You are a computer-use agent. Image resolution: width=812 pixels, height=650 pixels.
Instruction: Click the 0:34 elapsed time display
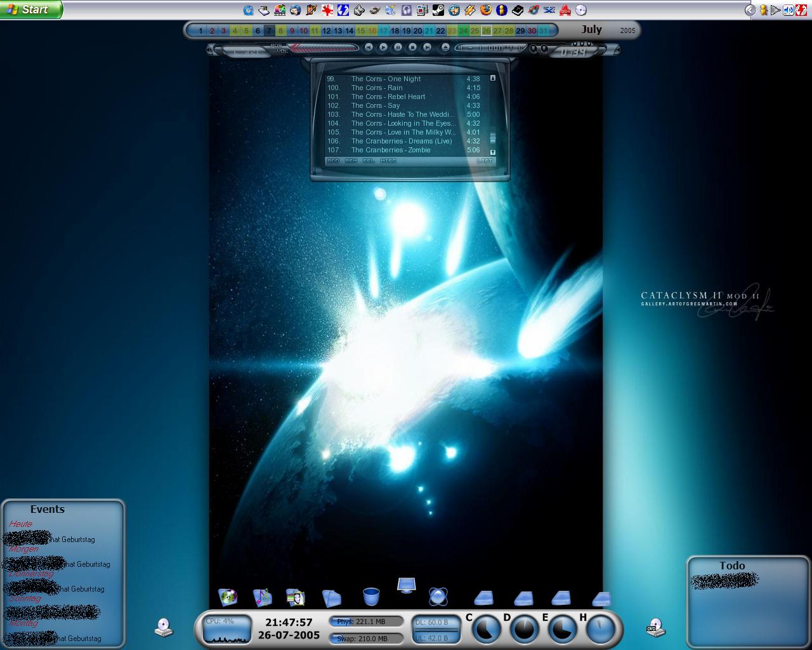(573, 52)
